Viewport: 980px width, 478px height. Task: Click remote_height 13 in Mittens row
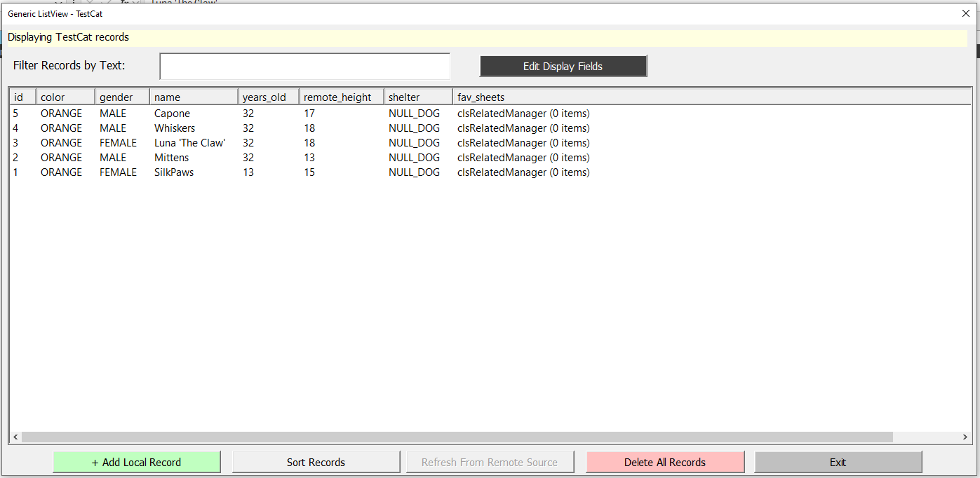(x=309, y=158)
